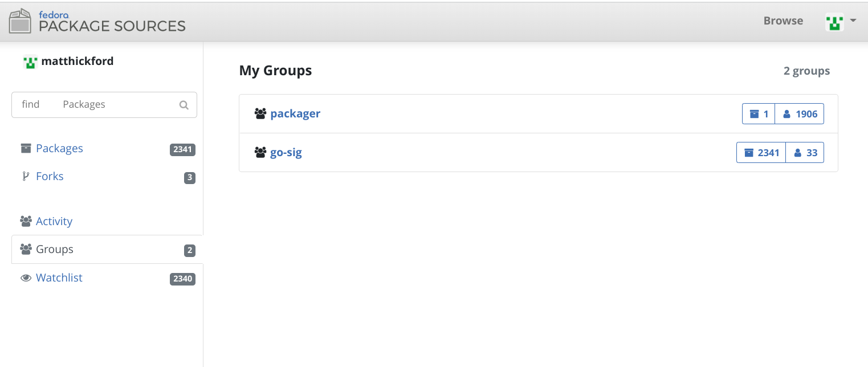
Task: Click the Fedora Package Sources box logo
Action: (x=21, y=21)
